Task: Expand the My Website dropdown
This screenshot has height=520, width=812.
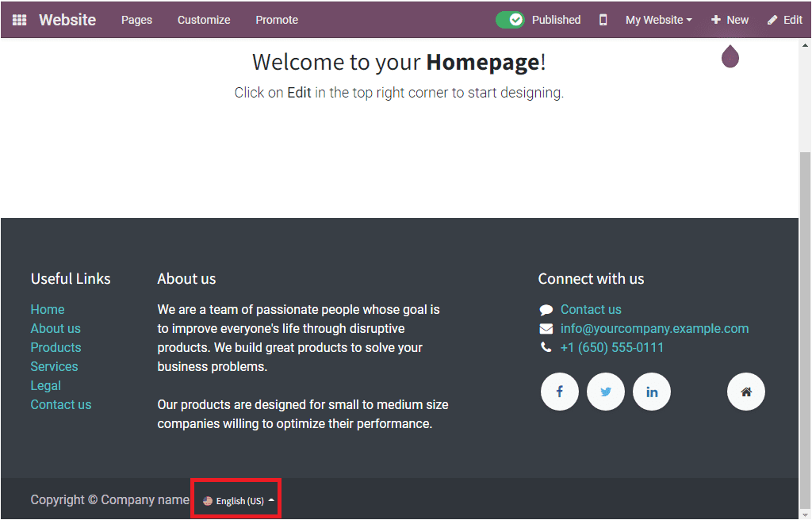Action: (x=658, y=19)
